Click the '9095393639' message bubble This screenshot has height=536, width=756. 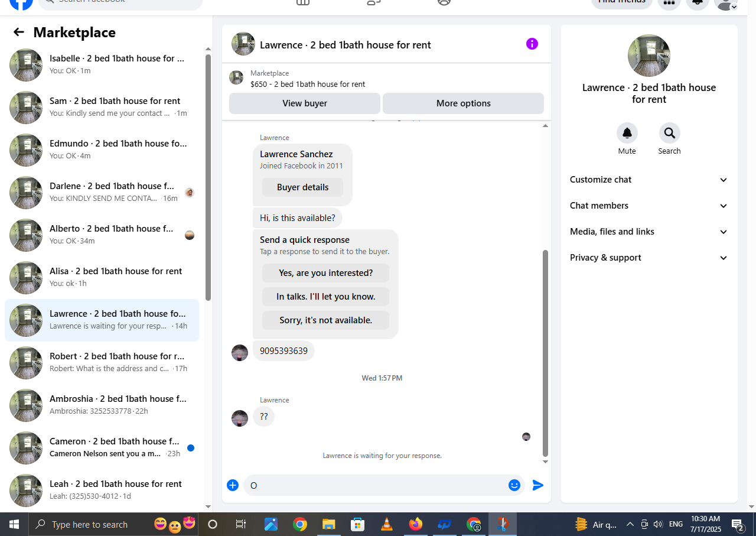[x=283, y=351]
